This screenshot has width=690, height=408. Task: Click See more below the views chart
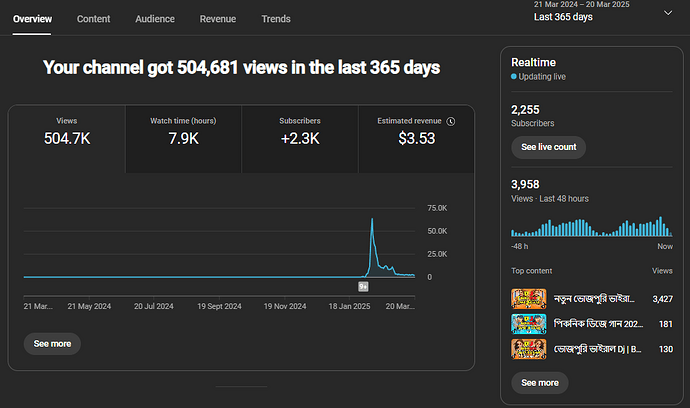52,343
